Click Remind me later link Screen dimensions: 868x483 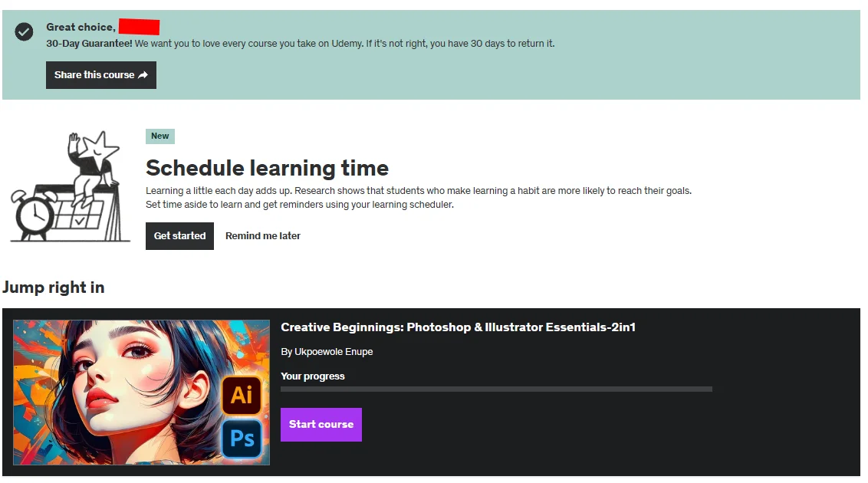(x=262, y=236)
